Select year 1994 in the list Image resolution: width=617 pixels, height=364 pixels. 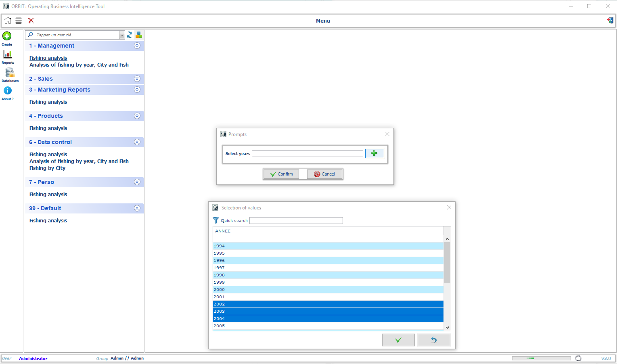point(328,246)
